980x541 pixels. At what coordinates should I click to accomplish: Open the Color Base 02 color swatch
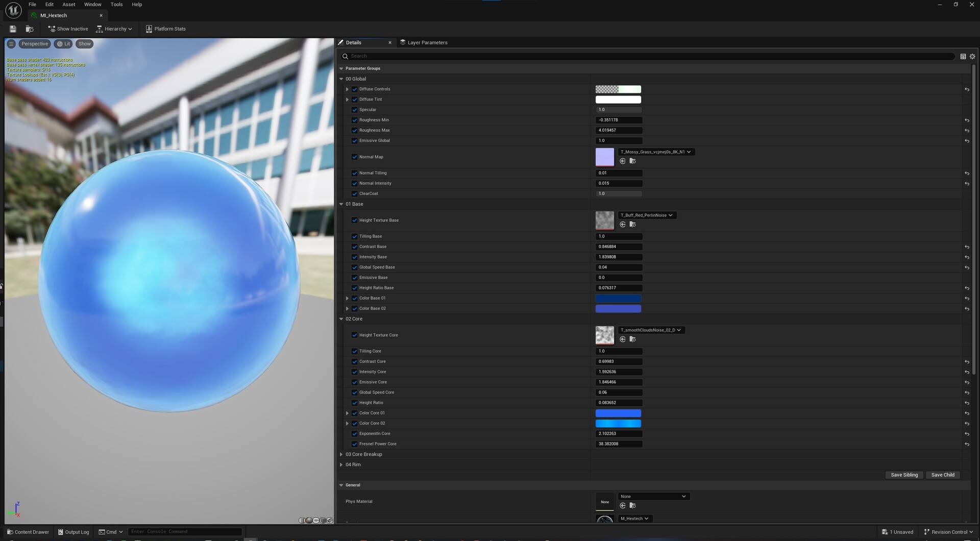618,309
